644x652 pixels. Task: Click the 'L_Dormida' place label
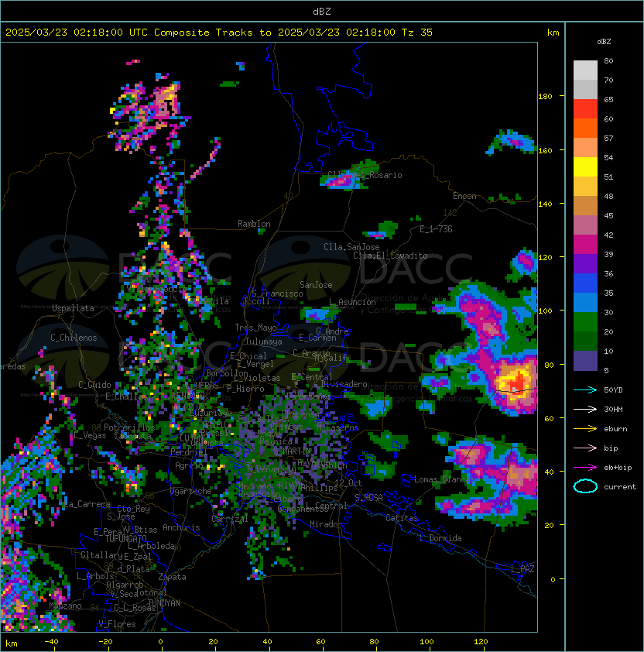[440, 538]
